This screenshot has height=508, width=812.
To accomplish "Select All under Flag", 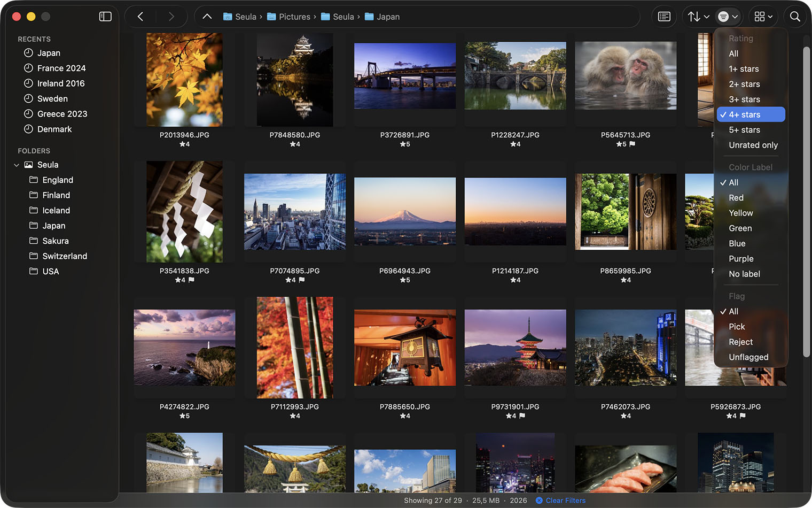I will tap(751, 311).
